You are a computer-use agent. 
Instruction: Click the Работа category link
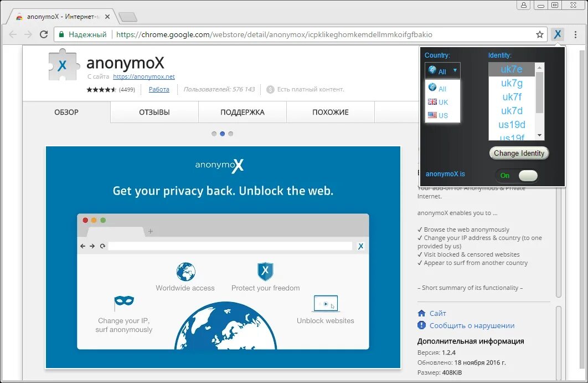159,89
